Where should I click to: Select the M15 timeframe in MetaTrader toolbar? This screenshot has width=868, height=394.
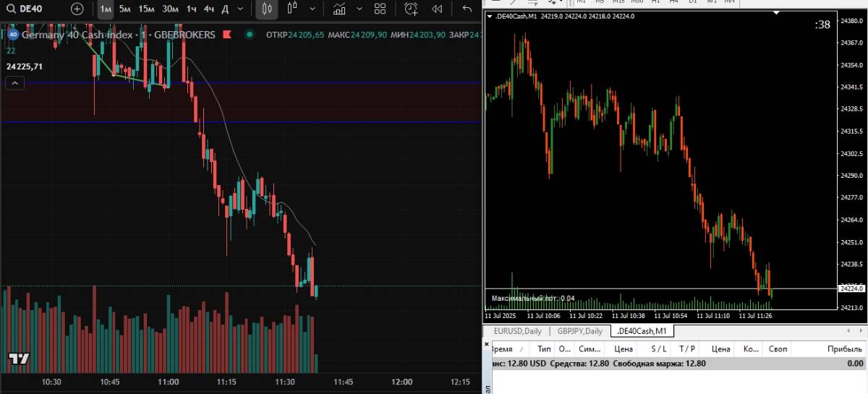click(618, 2)
